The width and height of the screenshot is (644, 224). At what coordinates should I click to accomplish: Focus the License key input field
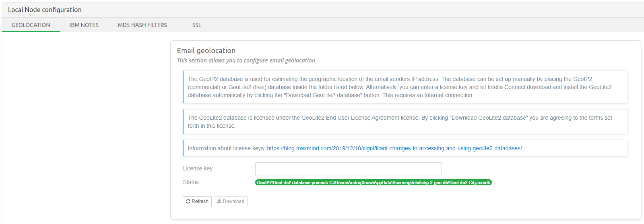point(348,169)
